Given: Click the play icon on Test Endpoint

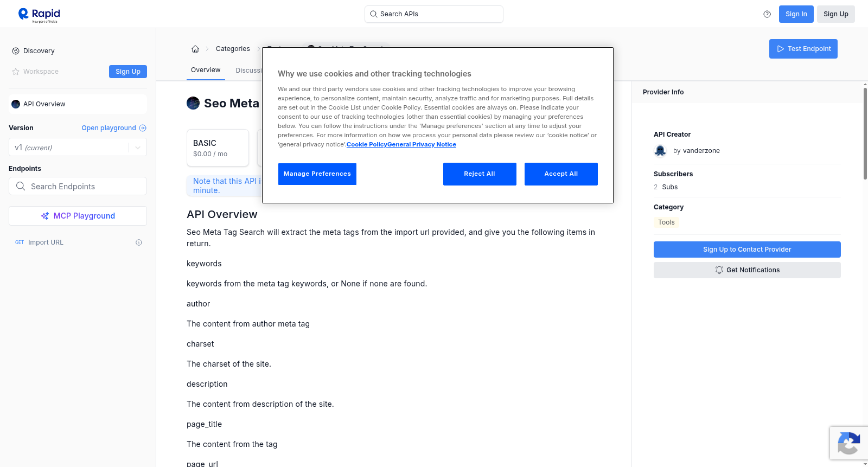Looking at the screenshot, I should click(781, 49).
